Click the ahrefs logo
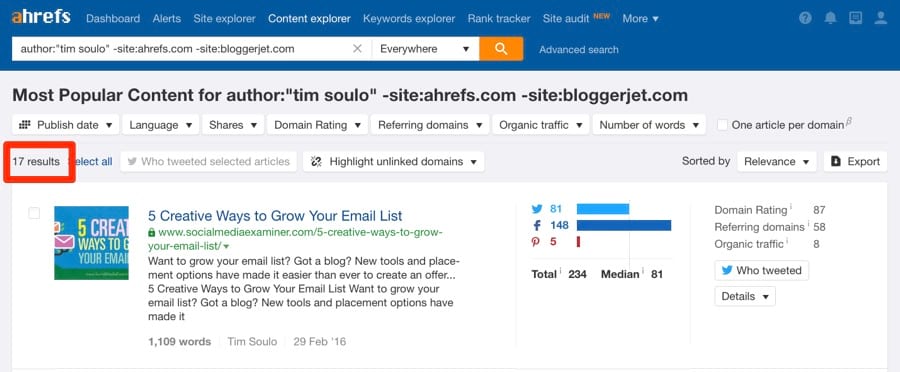Viewport: 900px width, 372px height. pos(41,17)
